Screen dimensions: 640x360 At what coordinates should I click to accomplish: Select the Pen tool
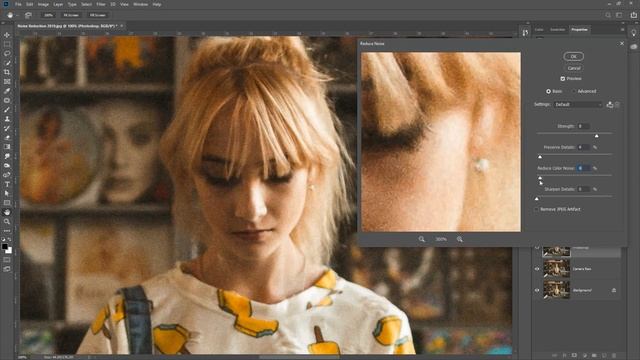7,175
